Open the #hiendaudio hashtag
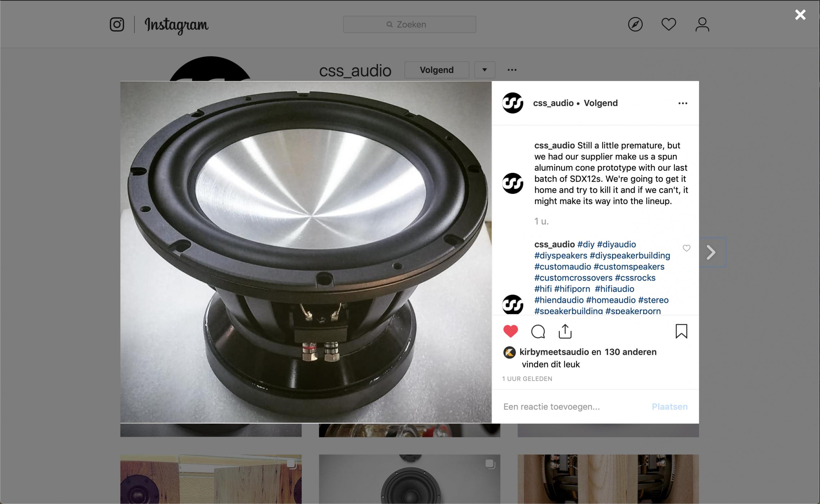This screenshot has height=504, width=820. [x=559, y=300]
